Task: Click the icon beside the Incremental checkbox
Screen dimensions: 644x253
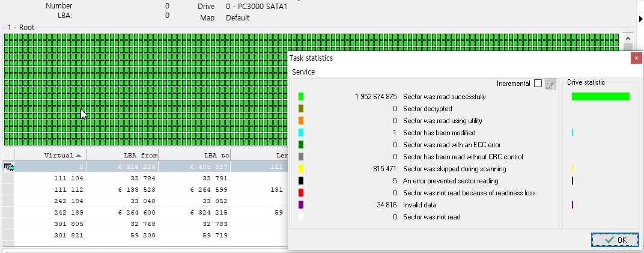Action: click(550, 84)
